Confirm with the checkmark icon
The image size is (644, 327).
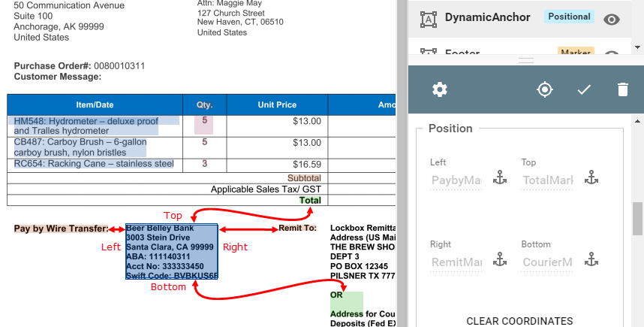point(584,90)
